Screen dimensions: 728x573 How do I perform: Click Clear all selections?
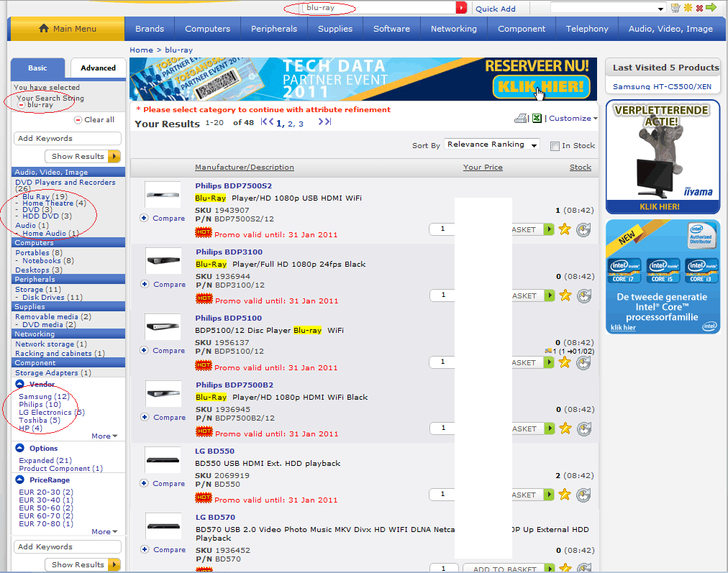(x=95, y=119)
